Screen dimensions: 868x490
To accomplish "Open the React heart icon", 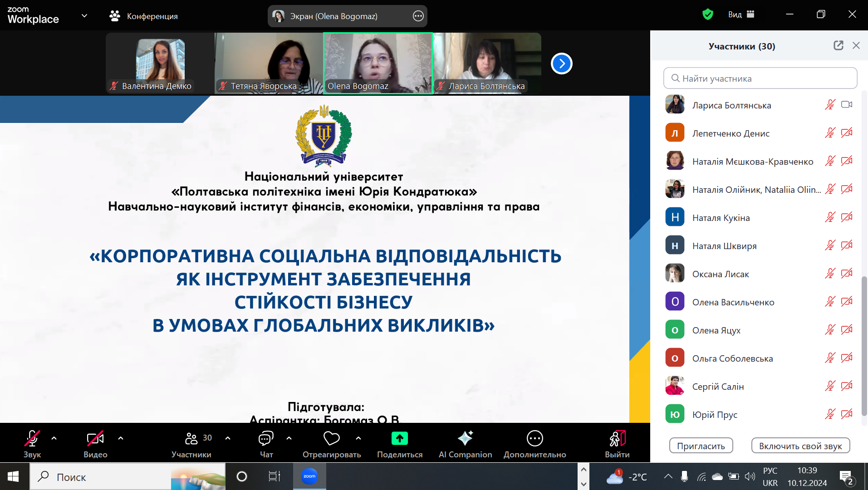I will [x=331, y=439].
